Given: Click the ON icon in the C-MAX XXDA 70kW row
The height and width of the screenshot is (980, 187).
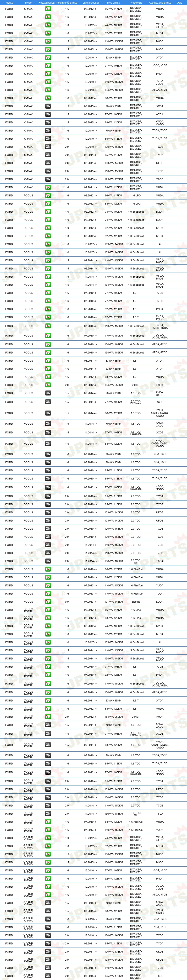Looking at the screenshot, I should click(48, 106).
